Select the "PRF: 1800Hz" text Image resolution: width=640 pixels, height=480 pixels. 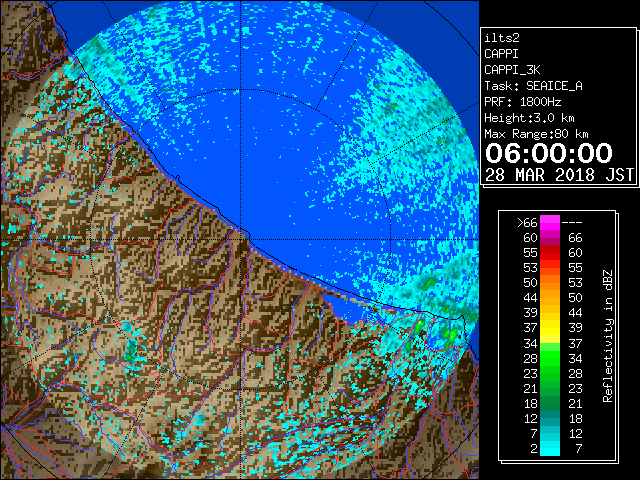(522, 102)
